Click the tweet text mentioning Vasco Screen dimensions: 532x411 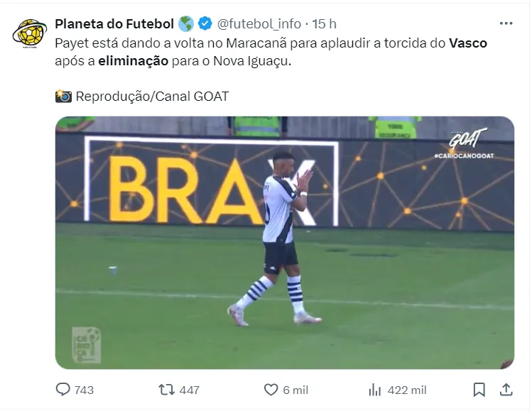271,52
